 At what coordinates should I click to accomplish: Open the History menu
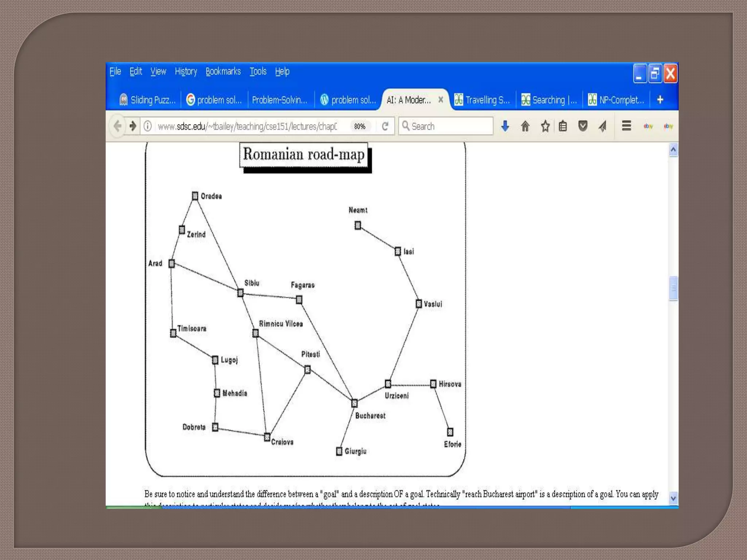(186, 71)
